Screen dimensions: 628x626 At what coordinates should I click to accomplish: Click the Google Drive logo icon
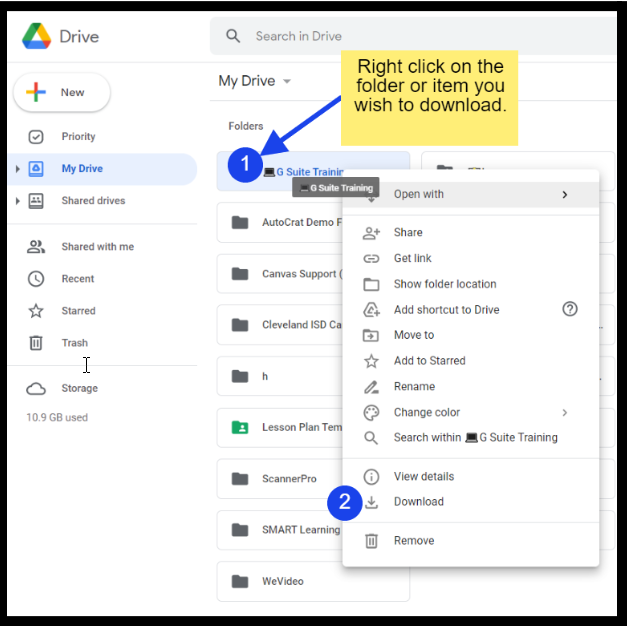(x=37, y=37)
